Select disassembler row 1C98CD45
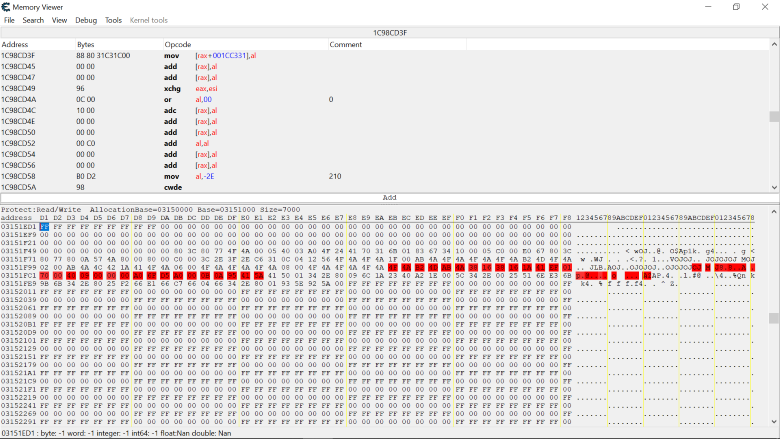Viewport: 780px width, 439px height. click(x=385, y=67)
